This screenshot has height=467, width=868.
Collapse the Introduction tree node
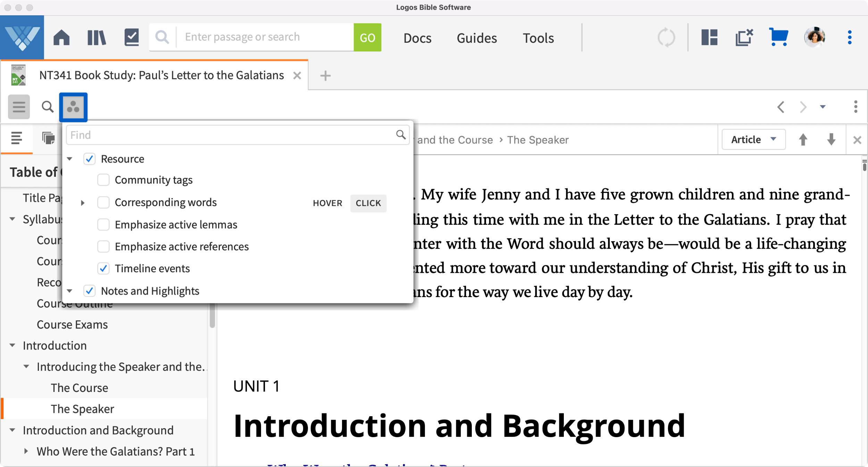coord(12,345)
